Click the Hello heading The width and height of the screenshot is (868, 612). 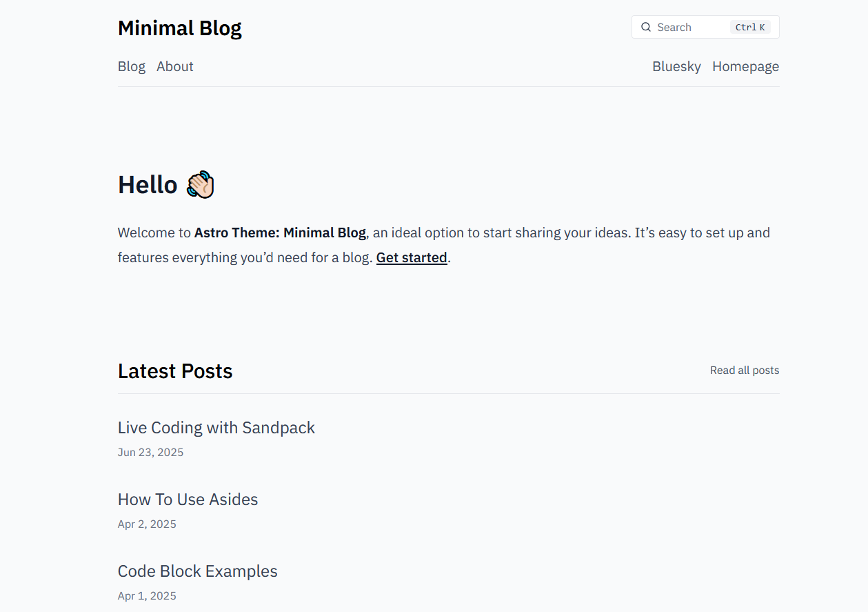(148, 184)
